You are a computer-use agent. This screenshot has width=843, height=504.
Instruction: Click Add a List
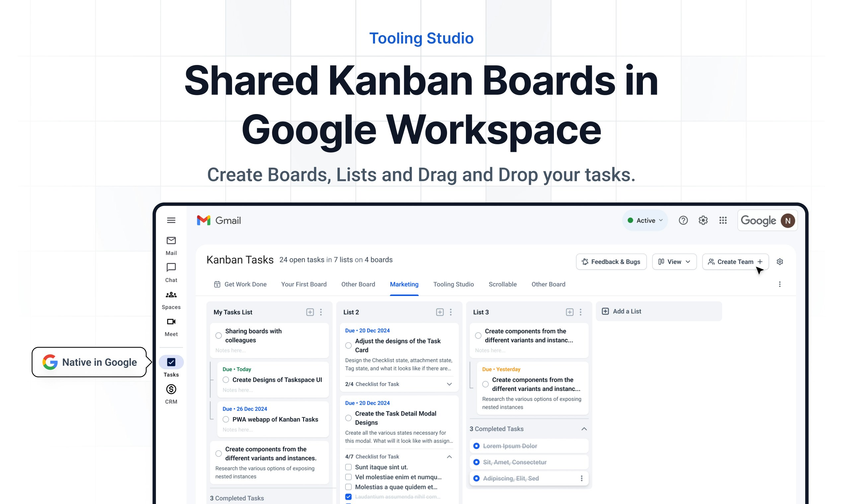627,311
